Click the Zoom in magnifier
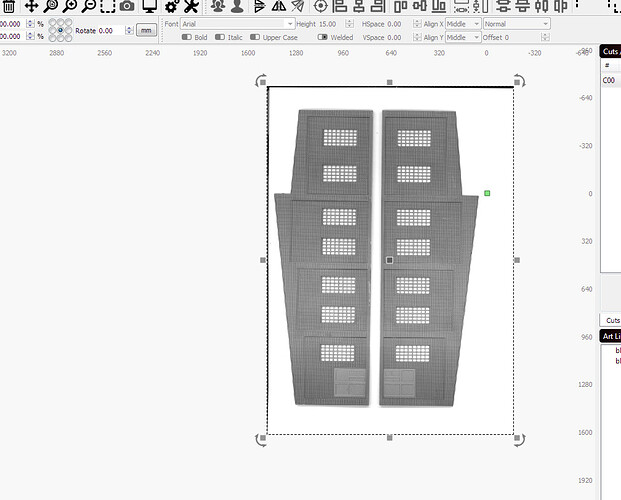 click(70, 6)
